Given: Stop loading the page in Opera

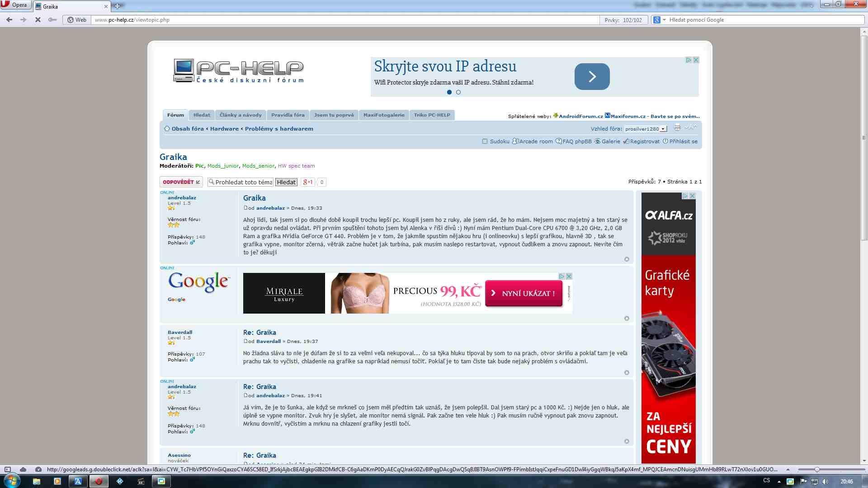Looking at the screenshot, I should tap(38, 20).
